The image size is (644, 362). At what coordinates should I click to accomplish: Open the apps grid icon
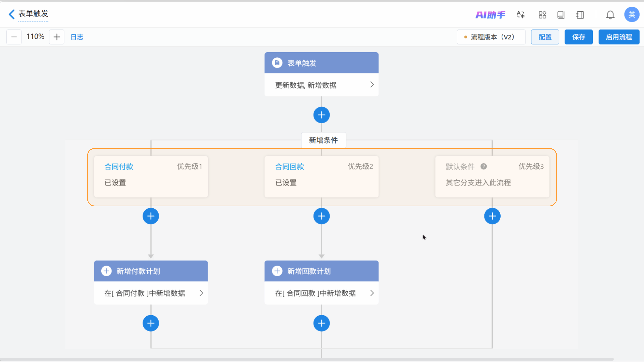(542, 15)
